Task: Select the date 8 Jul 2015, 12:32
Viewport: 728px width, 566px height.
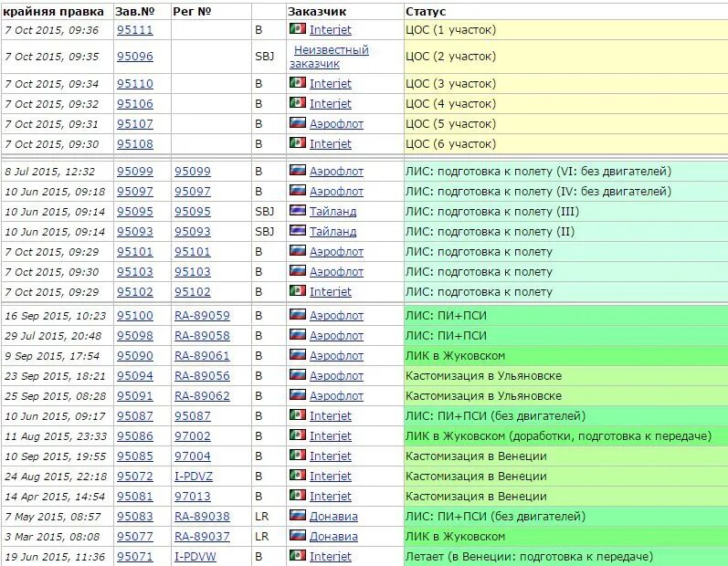Action: (49, 172)
